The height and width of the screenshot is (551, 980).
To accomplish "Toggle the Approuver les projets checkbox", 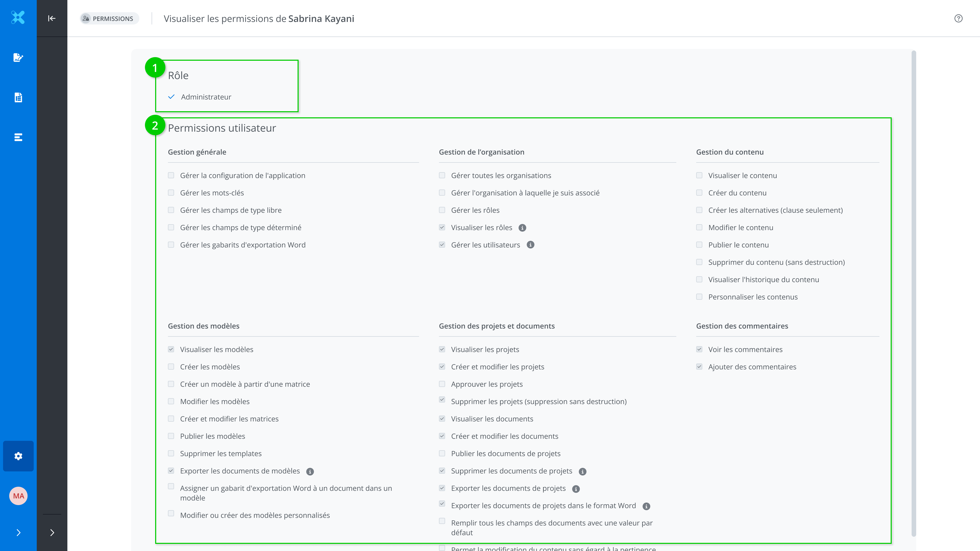I will pos(442,384).
